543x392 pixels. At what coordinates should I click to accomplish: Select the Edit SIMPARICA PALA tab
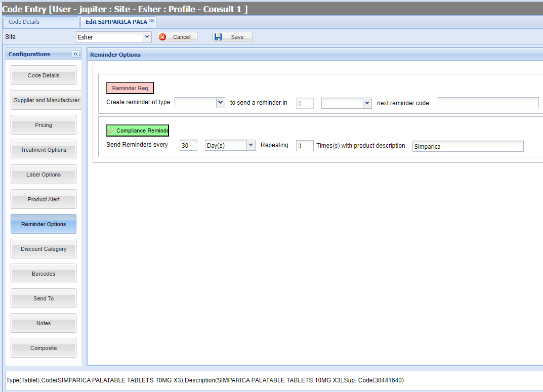point(116,22)
